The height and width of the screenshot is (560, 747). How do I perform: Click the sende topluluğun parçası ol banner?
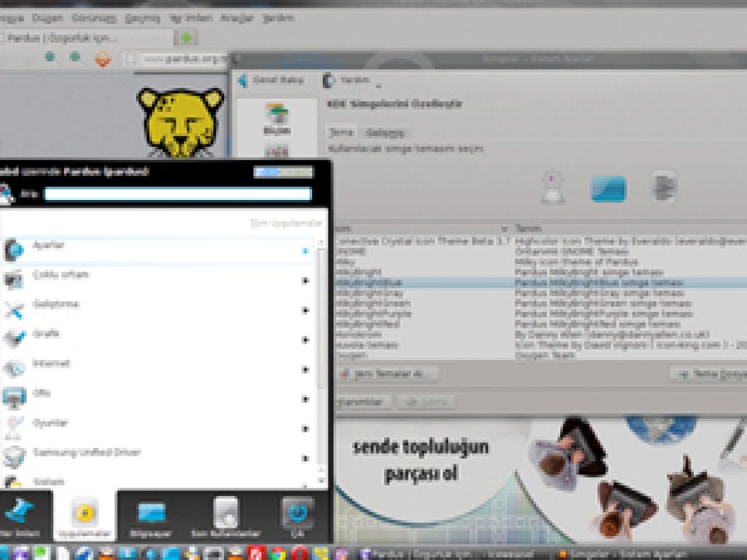[420, 460]
